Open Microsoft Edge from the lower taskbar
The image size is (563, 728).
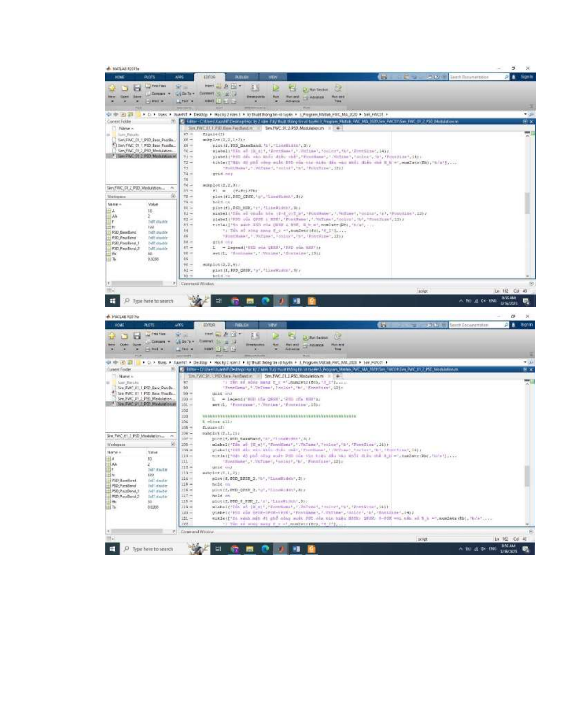[x=266, y=549]
